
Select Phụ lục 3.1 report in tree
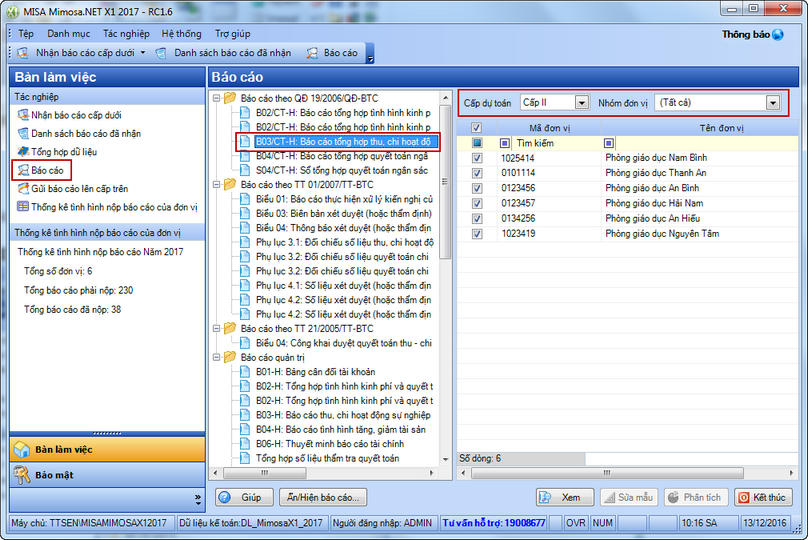[x=345, y=242]
